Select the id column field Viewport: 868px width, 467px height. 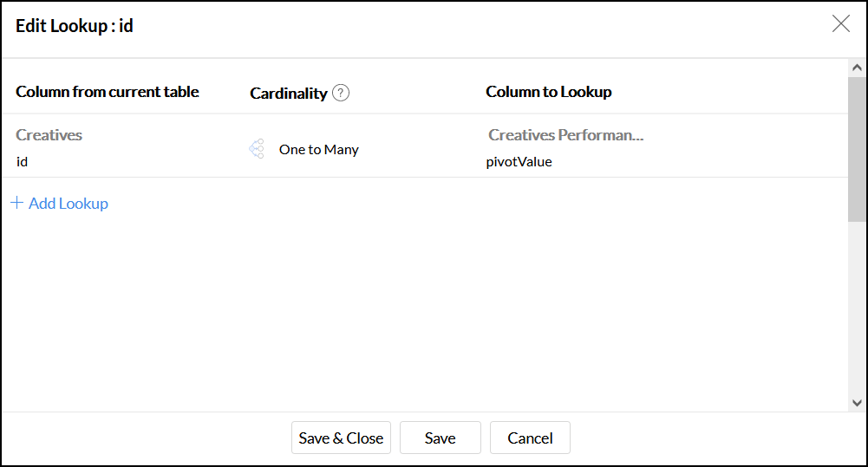click(x=23, y=161)
